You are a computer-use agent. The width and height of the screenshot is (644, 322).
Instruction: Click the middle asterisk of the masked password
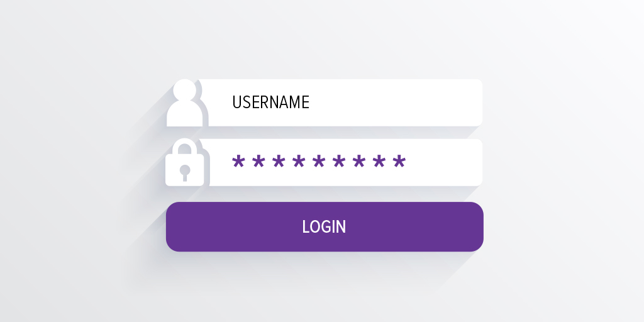[319, 162]
